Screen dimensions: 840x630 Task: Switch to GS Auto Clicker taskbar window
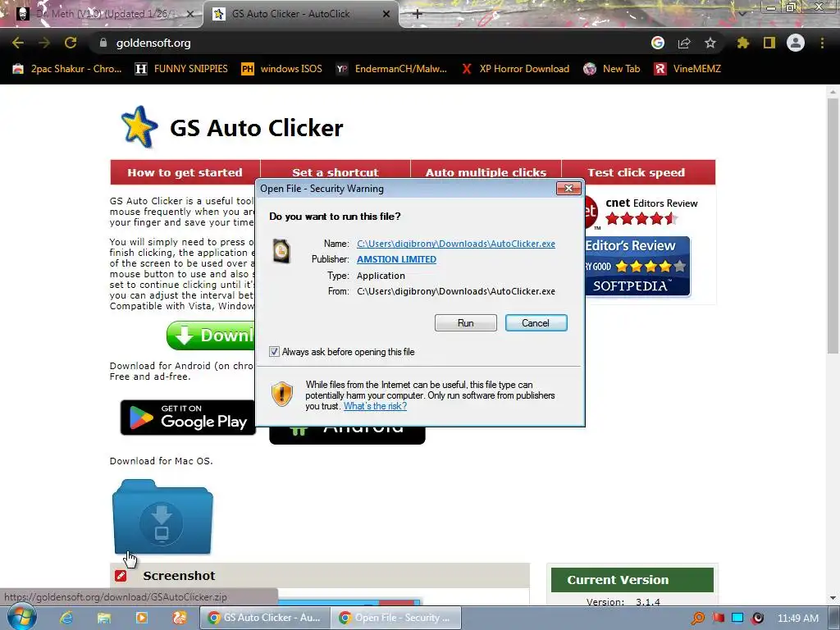pyautogui.click(x=265, y=618)
